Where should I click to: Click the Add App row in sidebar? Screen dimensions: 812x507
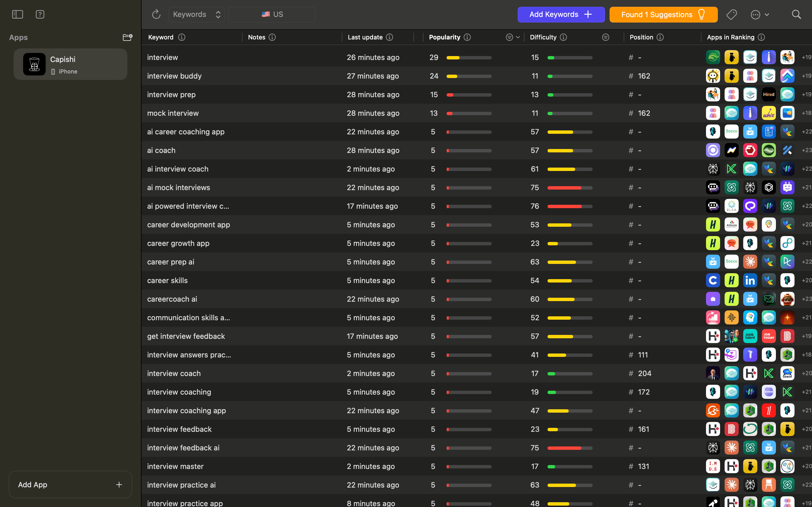[70, 484]
